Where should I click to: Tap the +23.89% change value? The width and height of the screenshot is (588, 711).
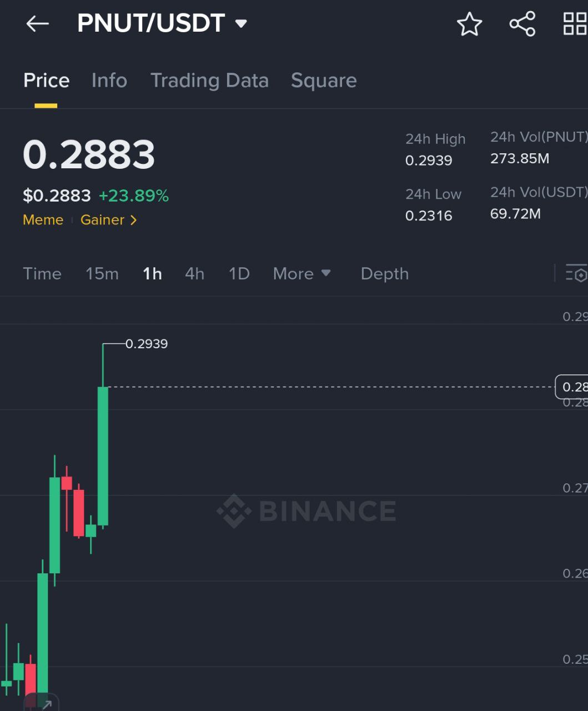[134, 196]
